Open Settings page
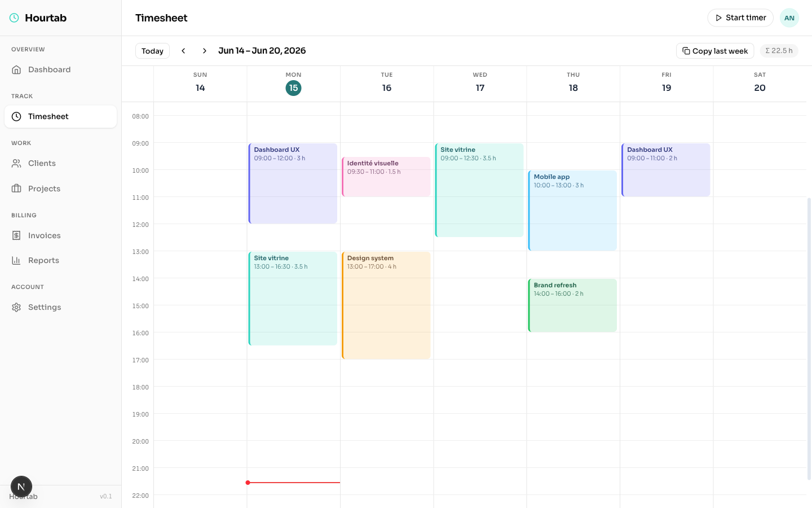 point(60,307)
